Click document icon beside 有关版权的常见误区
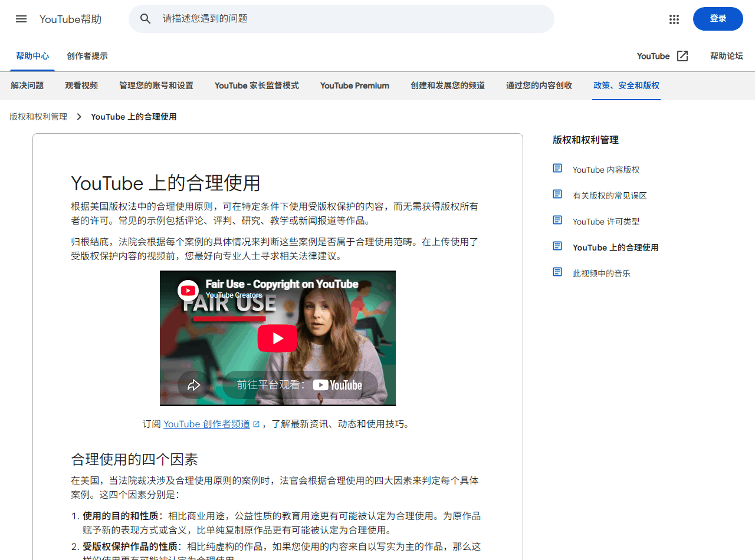The width and height of the screenshot is (755, 560). tap(557, 194)
